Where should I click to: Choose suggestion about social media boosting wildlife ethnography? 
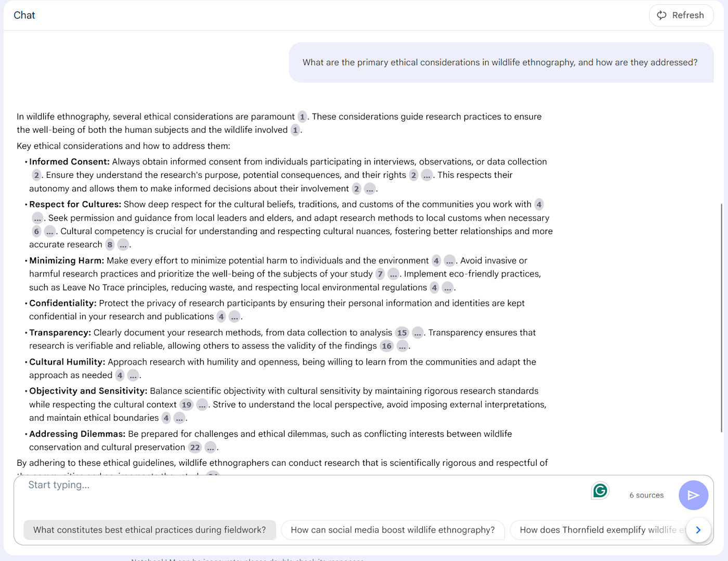393,530
